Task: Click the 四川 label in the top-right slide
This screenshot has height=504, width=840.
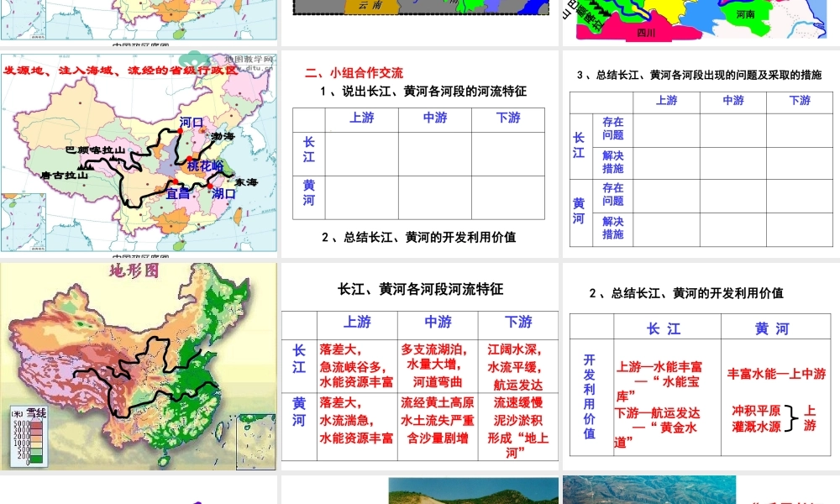Action: coord(646,33)
